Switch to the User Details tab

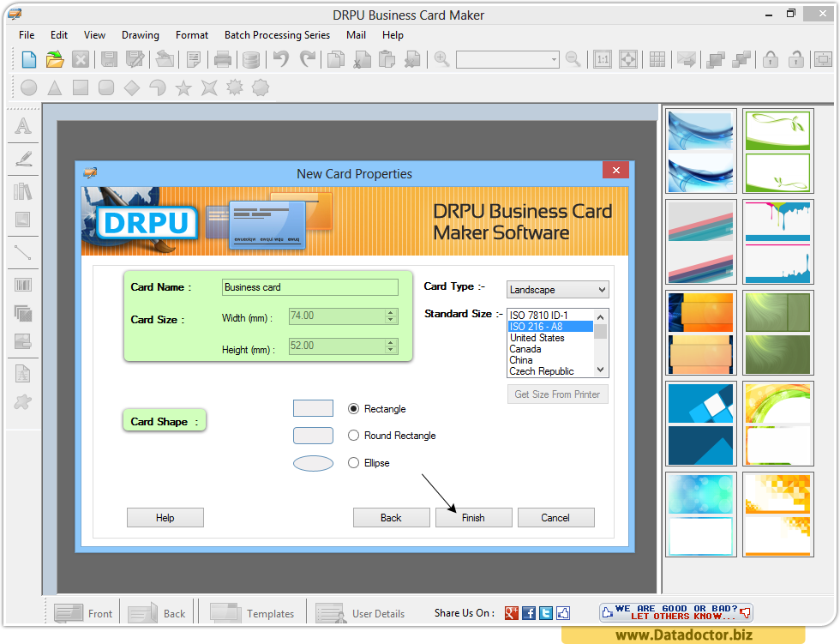[361, 613]
